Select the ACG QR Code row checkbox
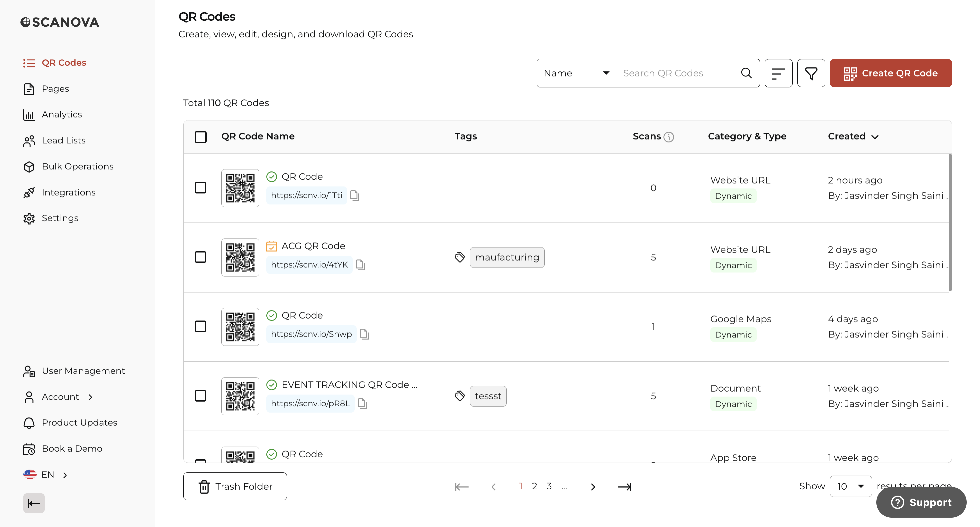 point(200,257)
